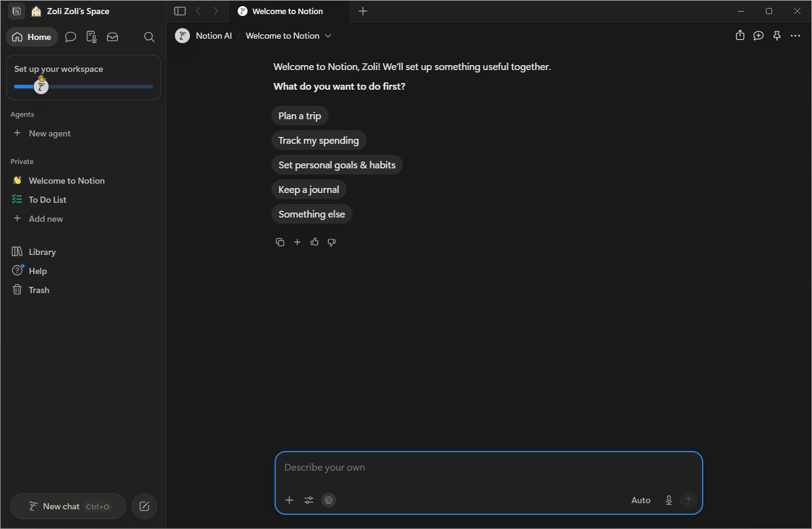Choose the Something else suggestion

click(312, 214)
